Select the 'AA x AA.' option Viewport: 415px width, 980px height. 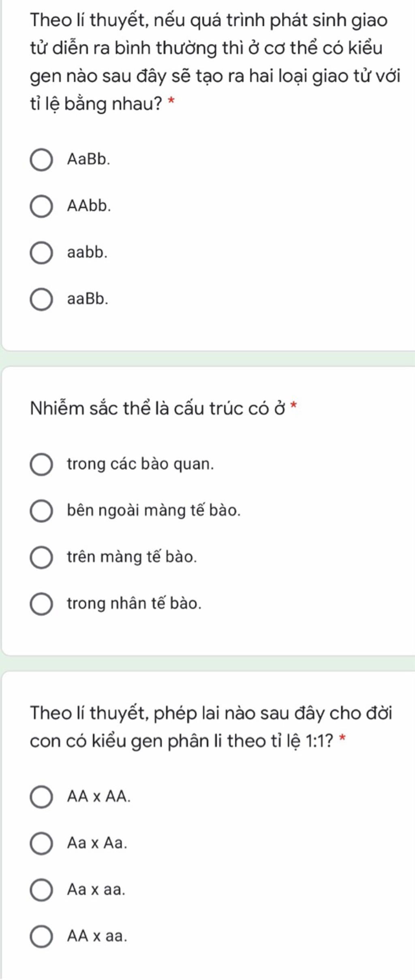click(x=41, y=797)
